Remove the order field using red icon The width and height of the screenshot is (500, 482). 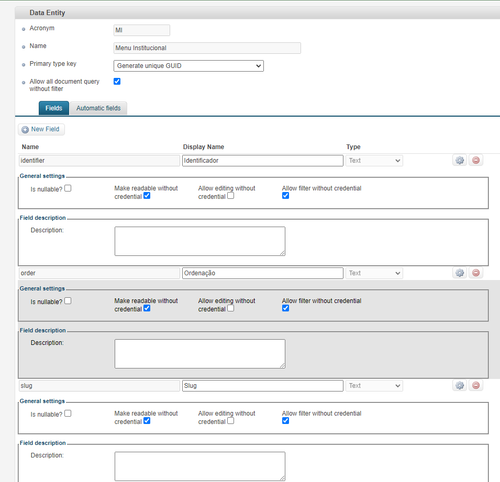[x=476, y=273]
